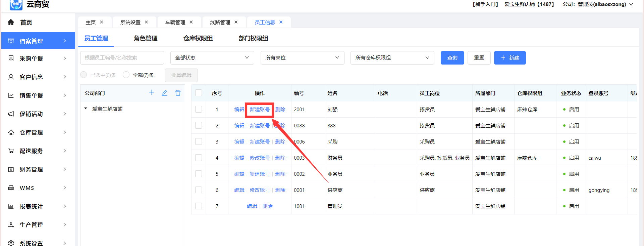Open 报表统计 chart icon in sidebar
The width and height of the screenshot is (644, 246).
coord(11,206)
